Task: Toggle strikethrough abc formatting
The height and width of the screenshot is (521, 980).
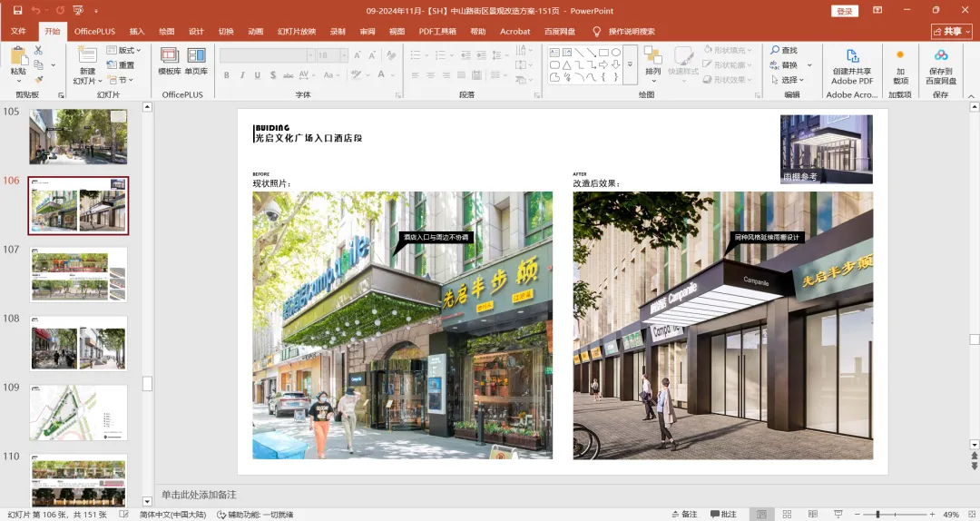Action: pos(289,75)
